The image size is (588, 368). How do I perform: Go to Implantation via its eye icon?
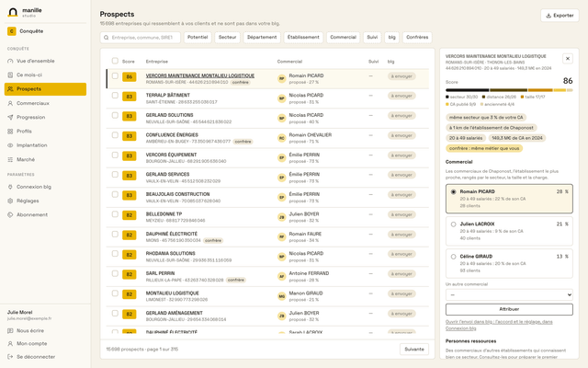[x=10, y=145]
